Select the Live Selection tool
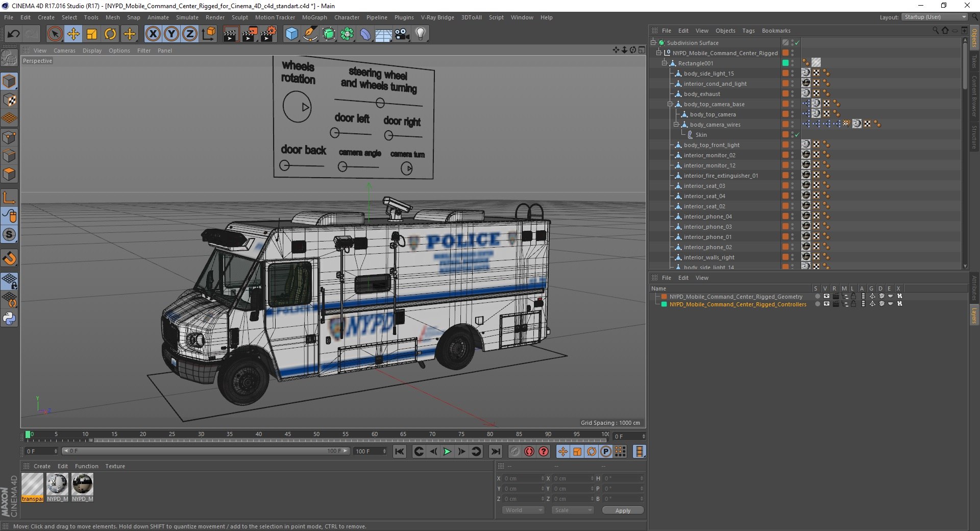This screenshot has width=980, height=531. click(x=55, y=34)
